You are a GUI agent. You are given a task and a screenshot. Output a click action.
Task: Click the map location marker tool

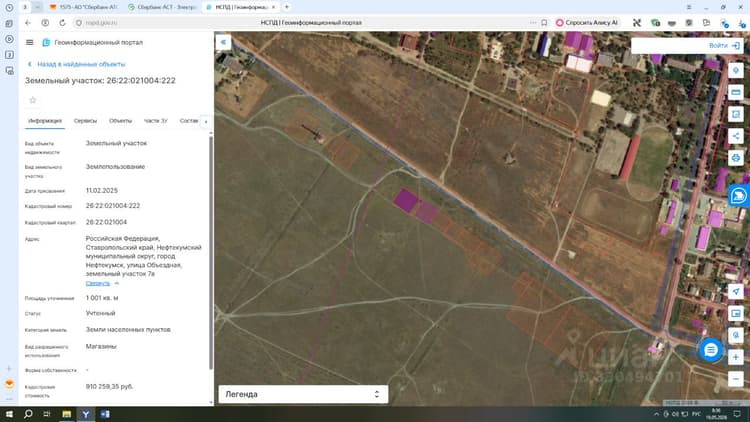[x=736, y=70]
